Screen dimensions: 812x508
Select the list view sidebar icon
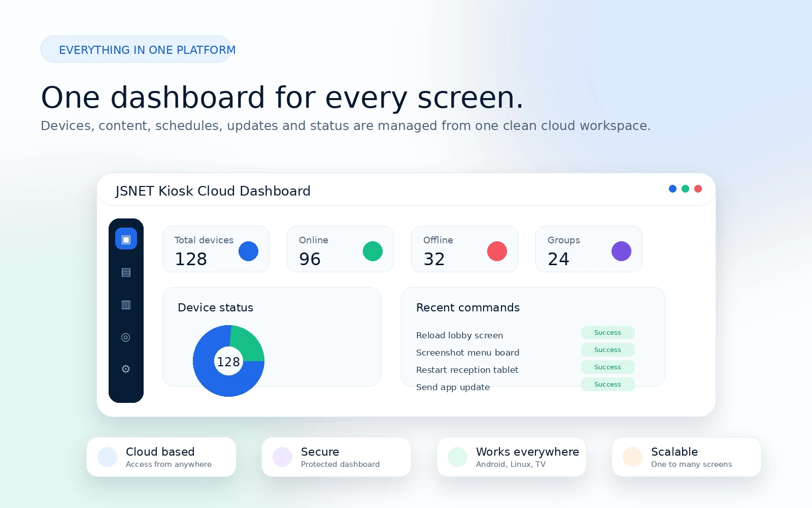tap(126, 272)
